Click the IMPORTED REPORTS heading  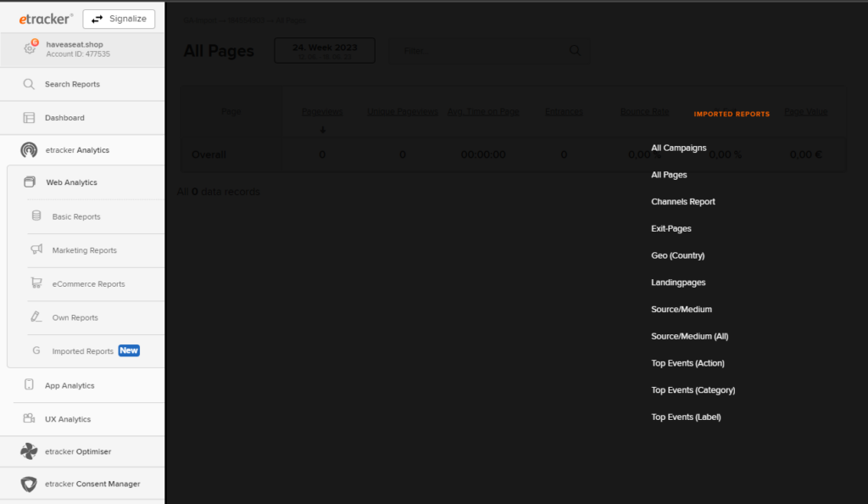pos(732,114)
